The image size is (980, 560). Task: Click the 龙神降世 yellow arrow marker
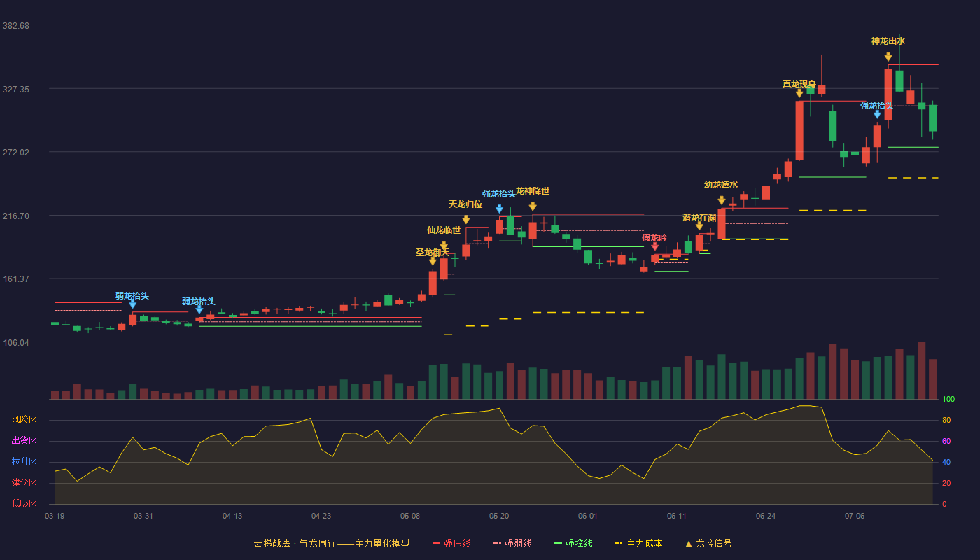click(x=533, y=206)
